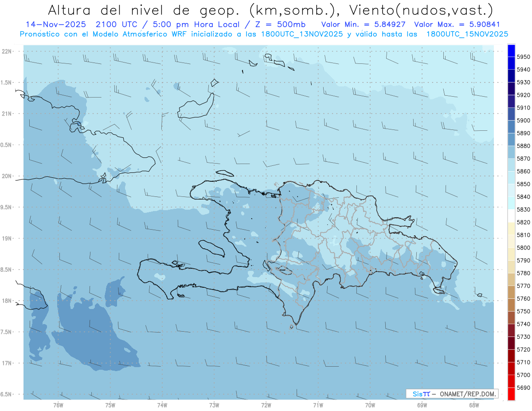The image size is (532, 411).
Task: Click the '18N' latitude label
Action: 7,301
